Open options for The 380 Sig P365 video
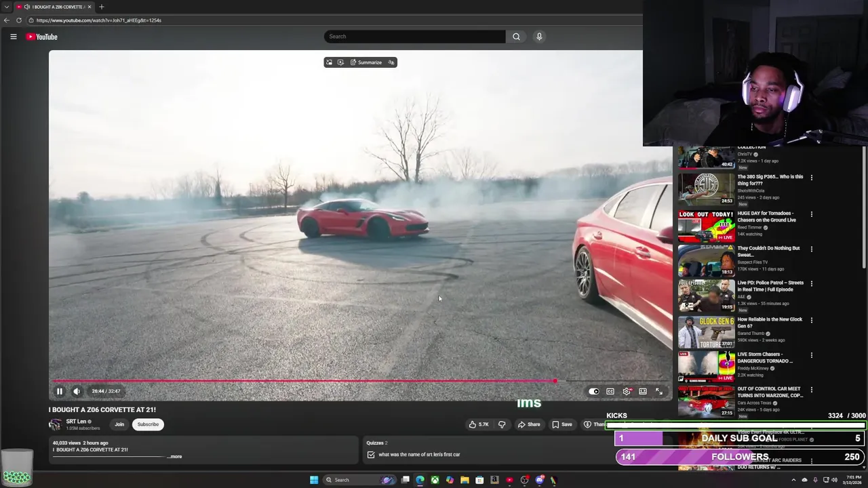The height and width of the screenshot is (488, 868). (811, 178)
